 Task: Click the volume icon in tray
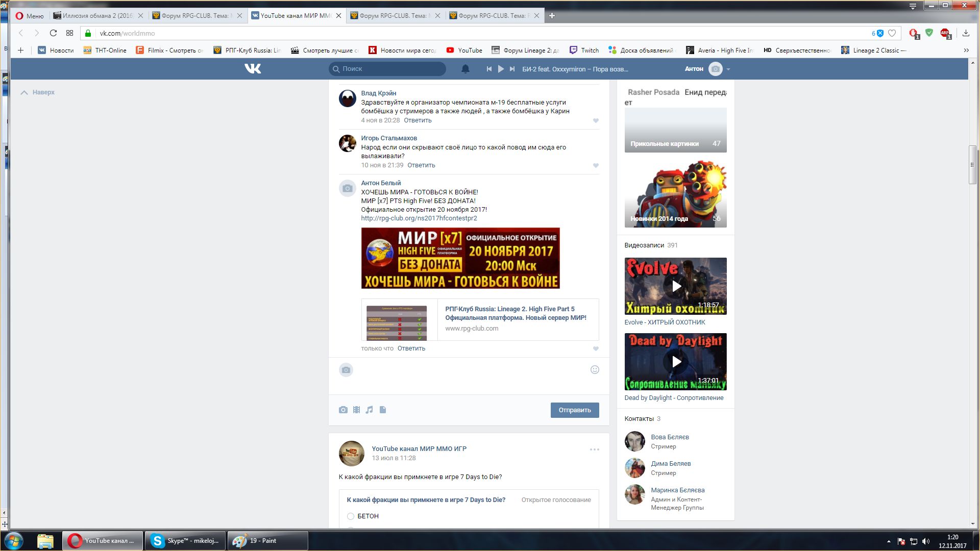[926, 541]
